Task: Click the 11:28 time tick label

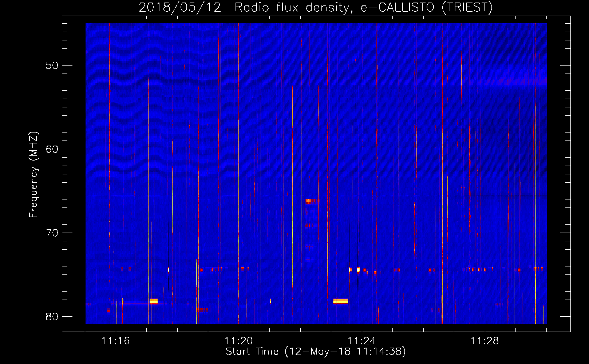Action: point(485,341)
